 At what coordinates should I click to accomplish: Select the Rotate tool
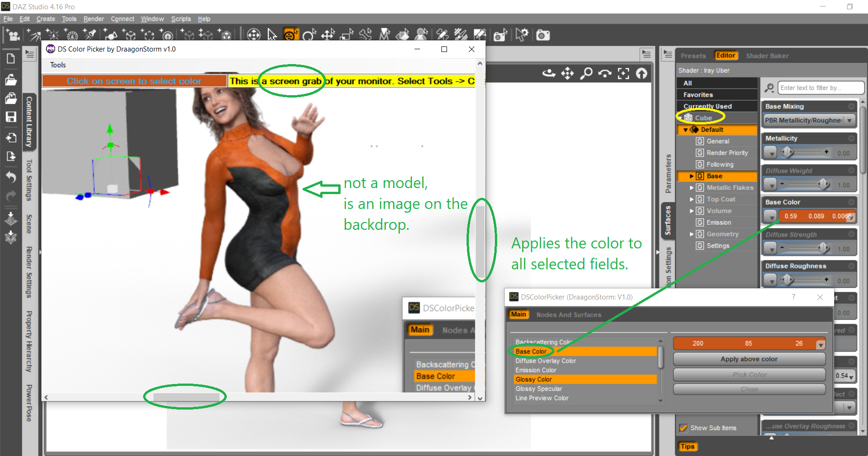point(309,35)
